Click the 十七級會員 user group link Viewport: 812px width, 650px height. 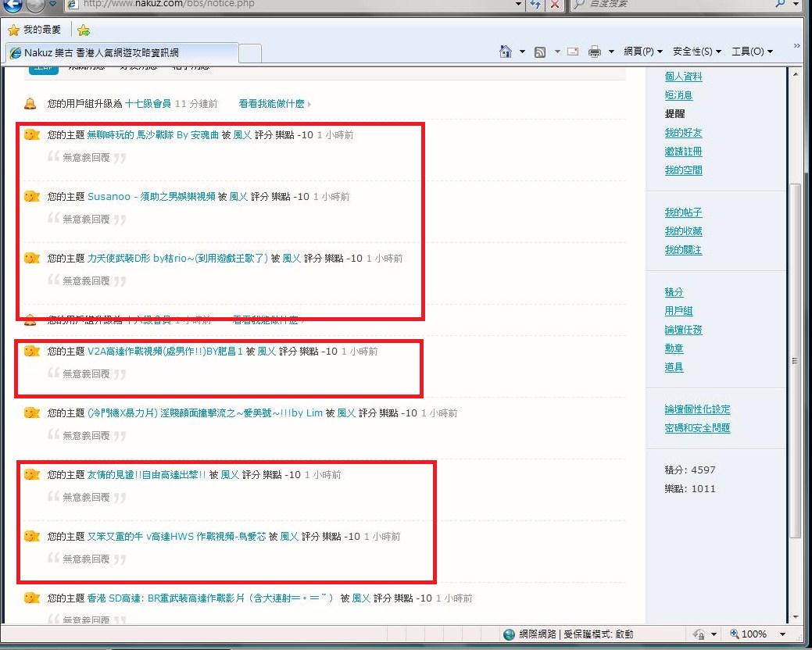click(148, 103)
